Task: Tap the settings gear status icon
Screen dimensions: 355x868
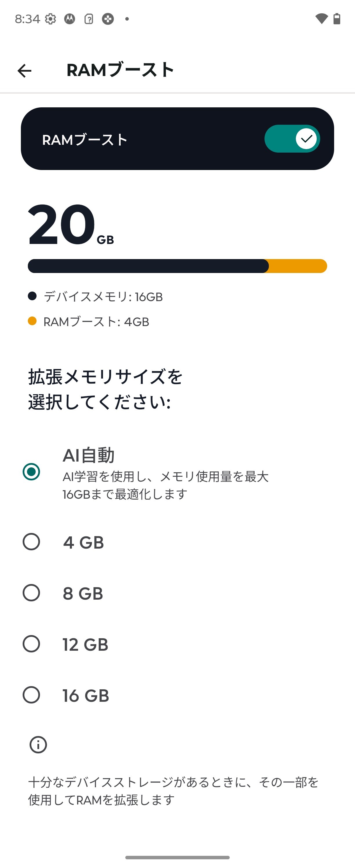Action: (x=50, y=19)
